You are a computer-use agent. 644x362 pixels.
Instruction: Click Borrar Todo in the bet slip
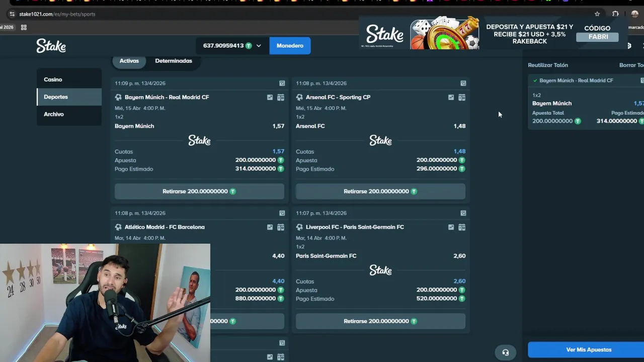631,65
